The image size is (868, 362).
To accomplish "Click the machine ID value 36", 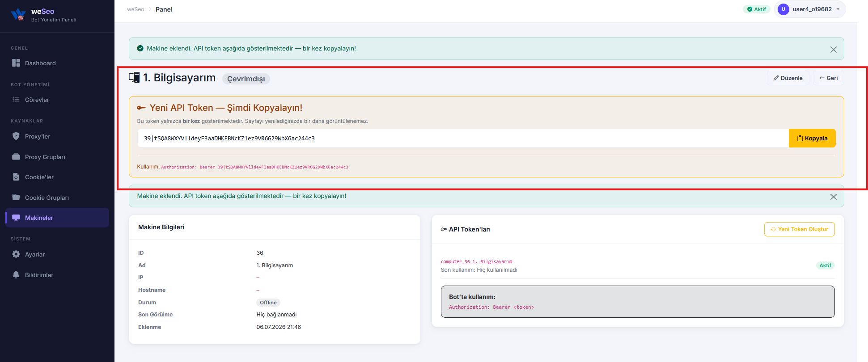I will (x=260, y=253).
